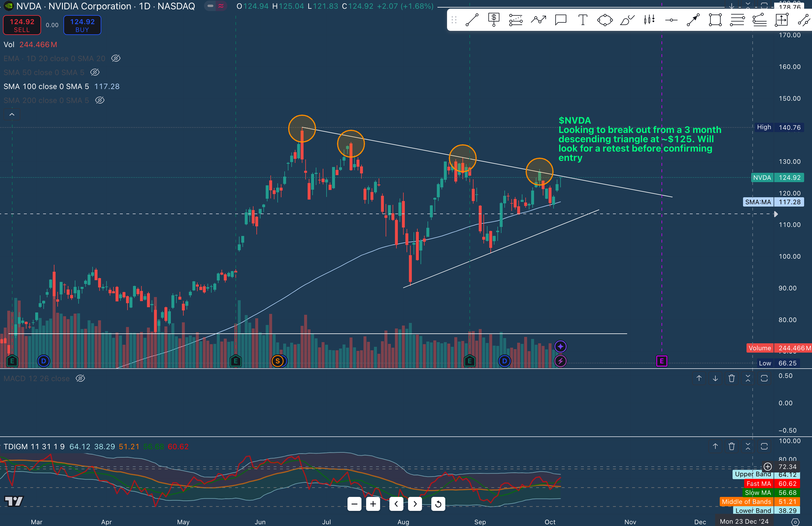Zoom in the chart with plus button
The height and width of the screenshot is (526, 812).
click(x=373, y=504)
